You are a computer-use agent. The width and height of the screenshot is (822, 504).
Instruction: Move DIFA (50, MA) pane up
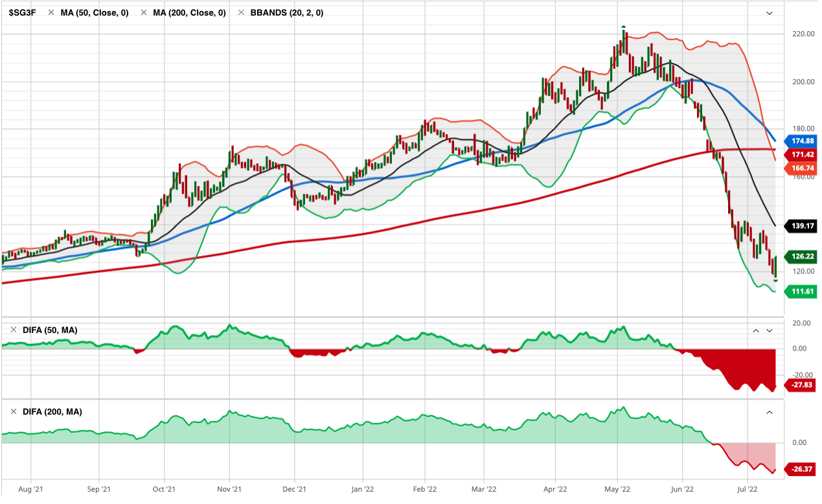(x=755, y=330)
